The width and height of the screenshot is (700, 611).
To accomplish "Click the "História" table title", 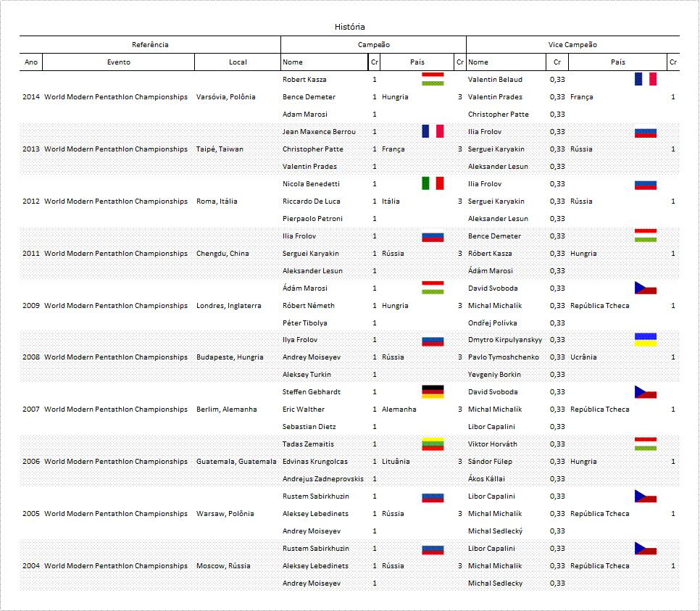I will 349,27.
